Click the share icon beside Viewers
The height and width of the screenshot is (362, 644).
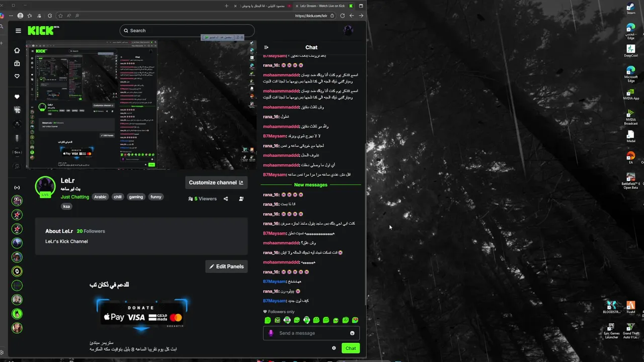225,199
